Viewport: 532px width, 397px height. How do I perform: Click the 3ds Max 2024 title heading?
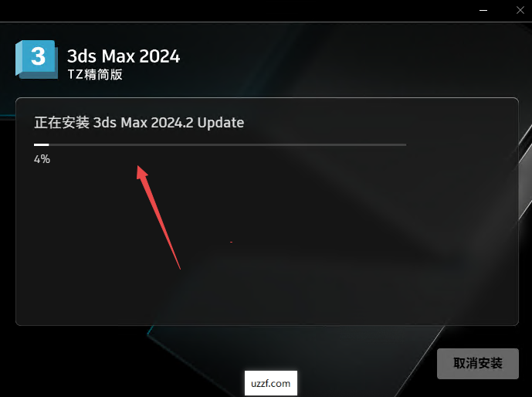pos(124,56)
